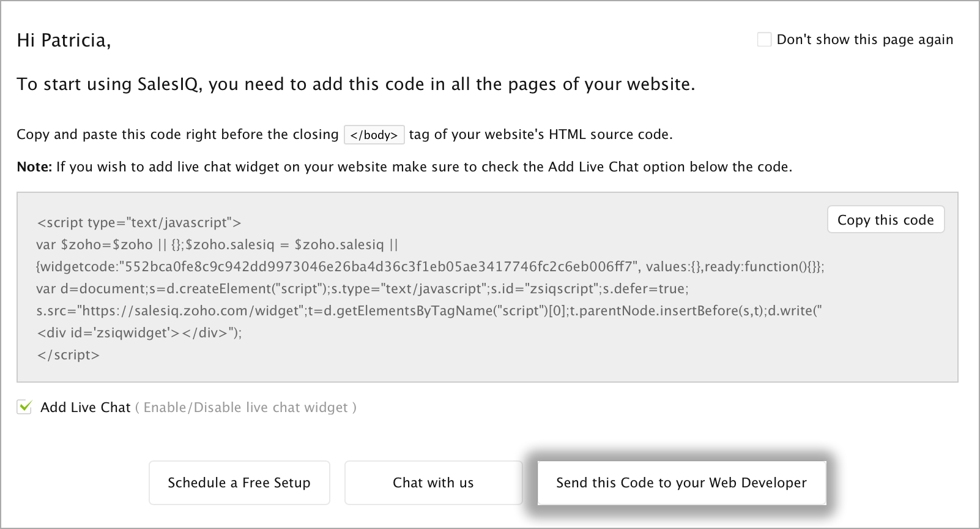Click the s.src salesiq.zoho.com widget line

coord(429,310)
